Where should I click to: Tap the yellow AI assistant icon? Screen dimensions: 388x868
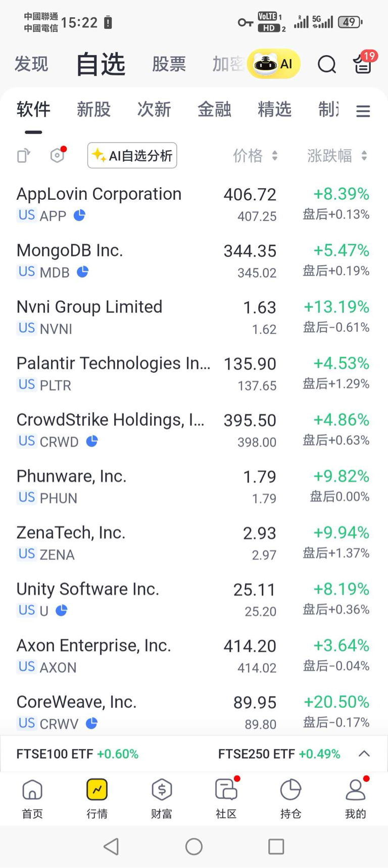point(273,64)
